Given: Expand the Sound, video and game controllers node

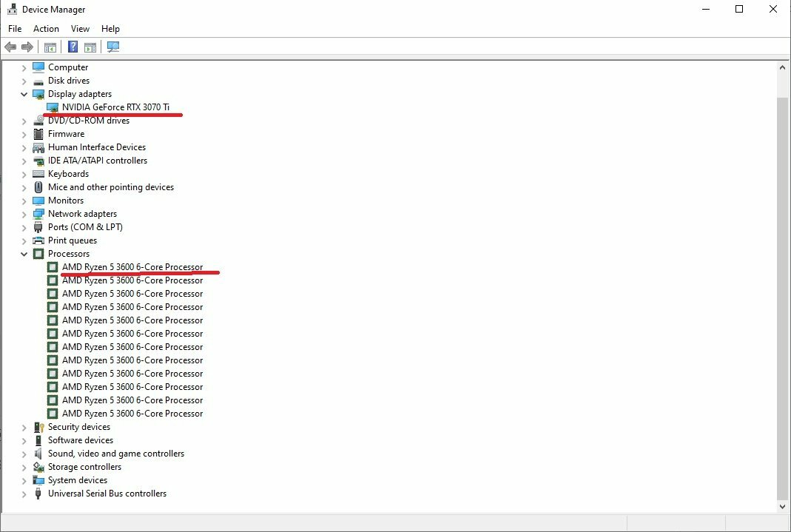Looking at the screenshot, I should (24, 454).
